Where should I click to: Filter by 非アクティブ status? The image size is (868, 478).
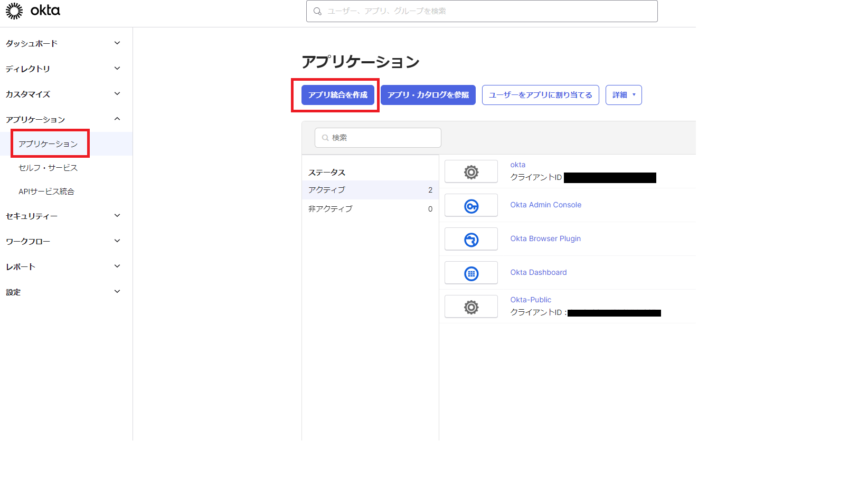click(370, 209)
